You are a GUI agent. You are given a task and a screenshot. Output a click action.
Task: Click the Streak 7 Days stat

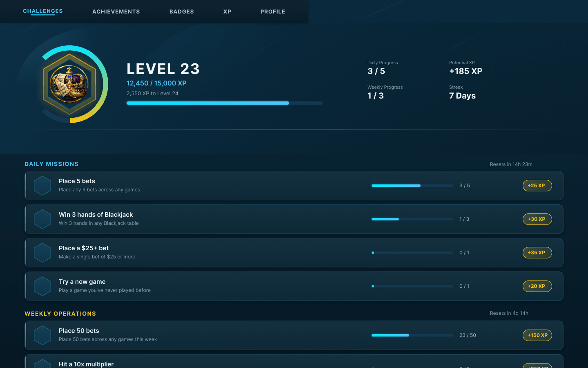463,92
